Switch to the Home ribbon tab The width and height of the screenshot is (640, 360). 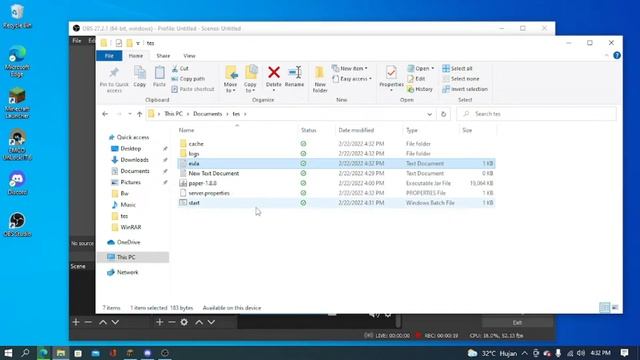(136, 56)
